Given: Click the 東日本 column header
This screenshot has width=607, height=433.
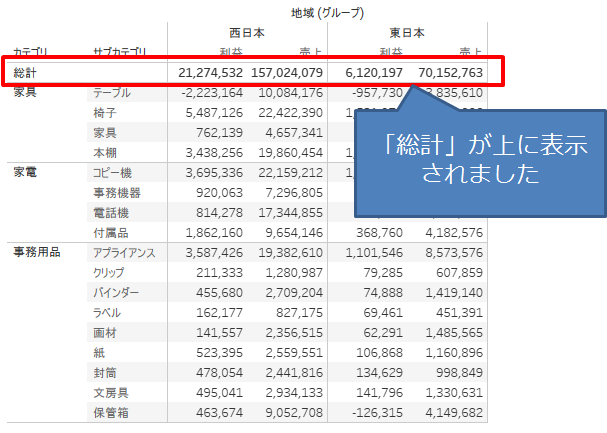Looking at the screenshot, I should pos(407,33).
